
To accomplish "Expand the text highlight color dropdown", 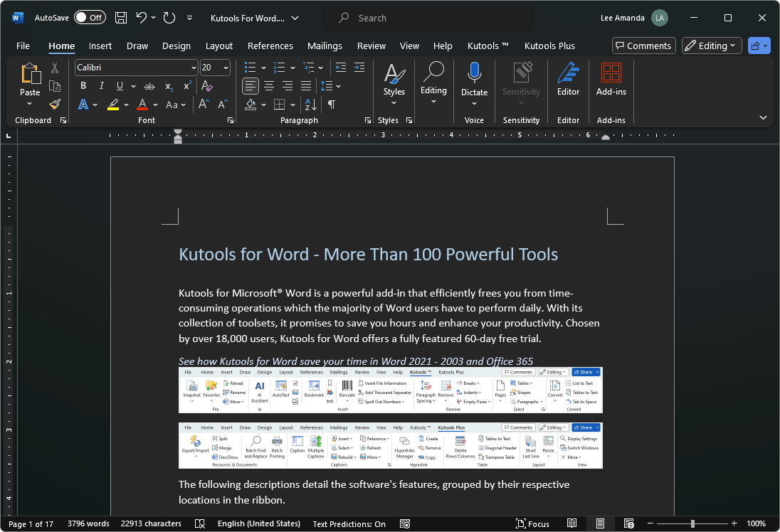I will [x=125, y=105].
